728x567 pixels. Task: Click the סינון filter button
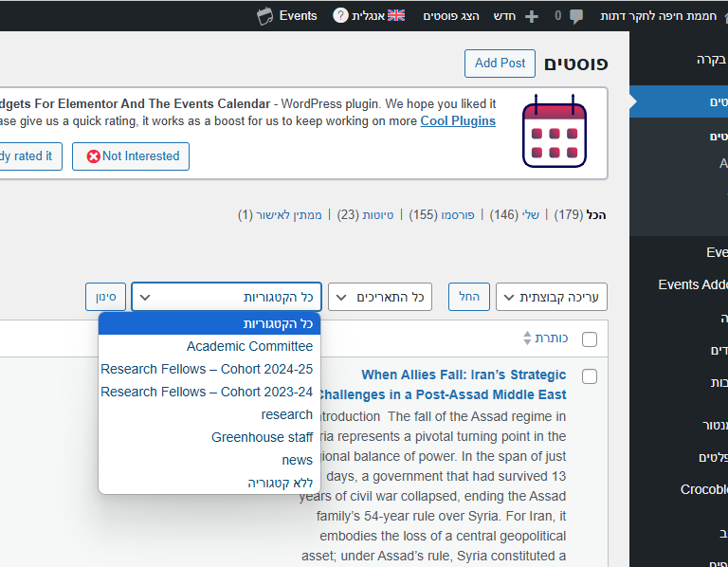(106, 297)
